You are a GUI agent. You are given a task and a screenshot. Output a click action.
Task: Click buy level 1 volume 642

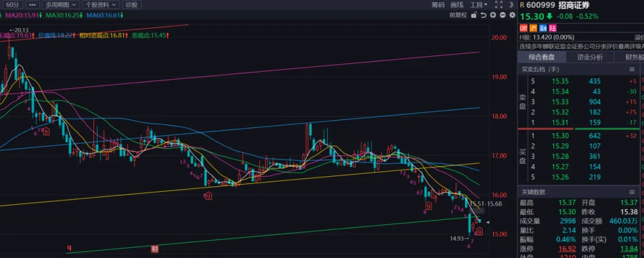pos(594,136)
